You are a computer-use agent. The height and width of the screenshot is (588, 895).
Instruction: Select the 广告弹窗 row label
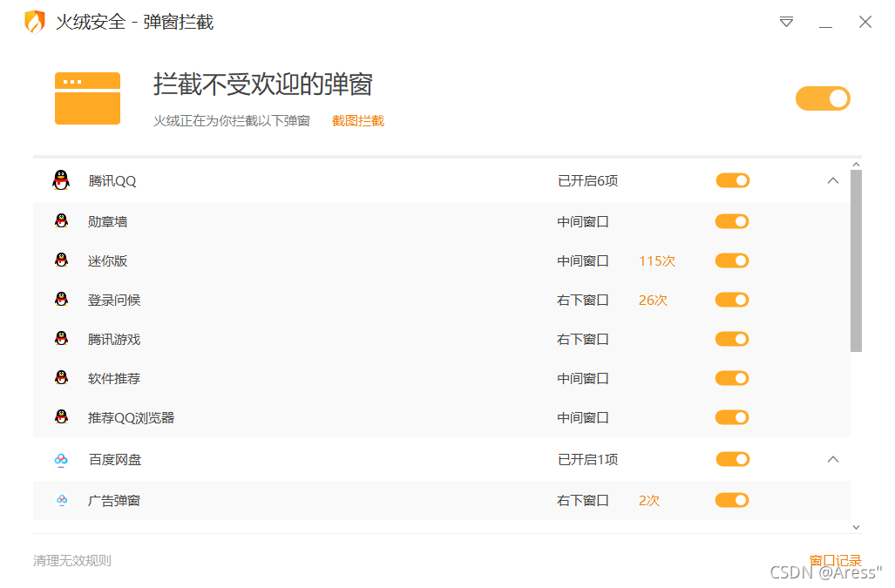tap(114, 500)
